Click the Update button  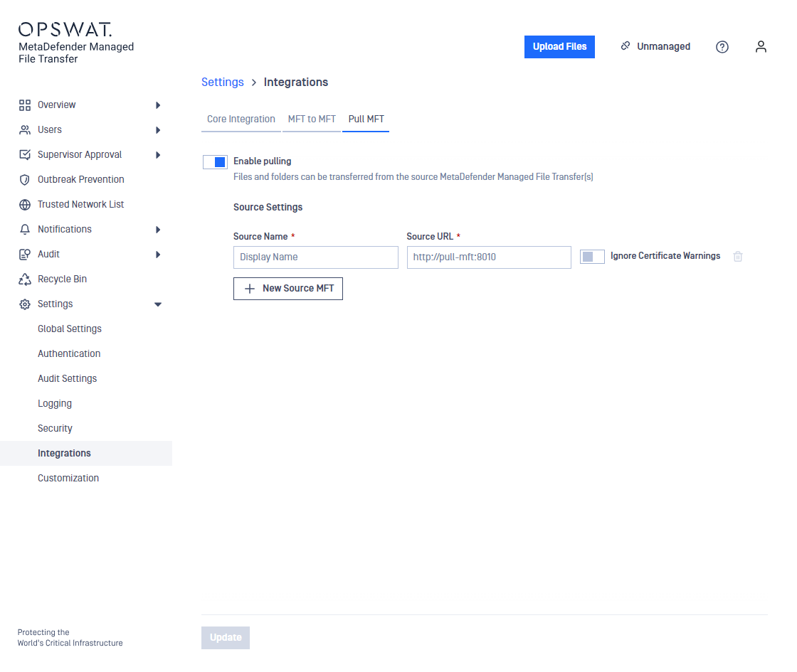(226, 637)
